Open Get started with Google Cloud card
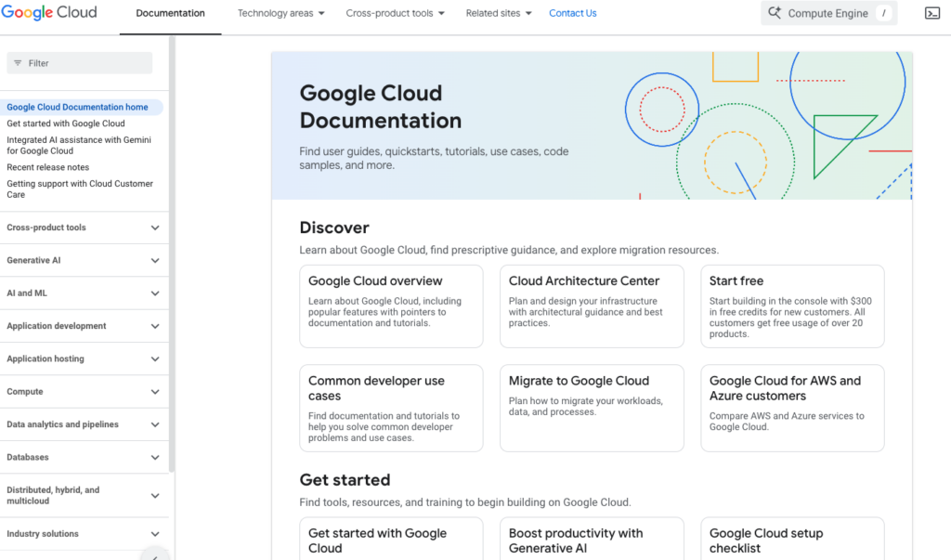Image resolution: width=951 pixels, height=560 pixels. pyautogui.click(x=391, y=540)
